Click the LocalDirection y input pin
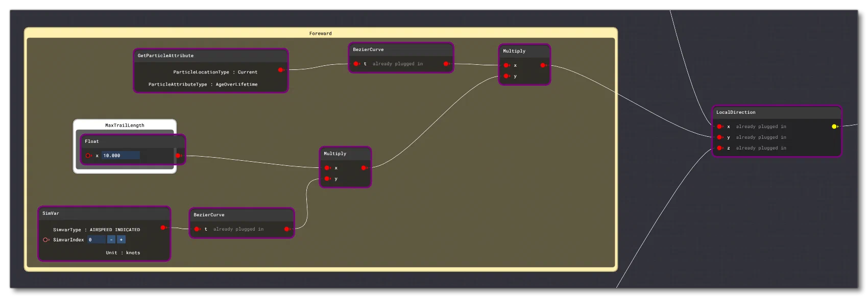The width and height of the screenshot is (868, 298). (720, 137)
